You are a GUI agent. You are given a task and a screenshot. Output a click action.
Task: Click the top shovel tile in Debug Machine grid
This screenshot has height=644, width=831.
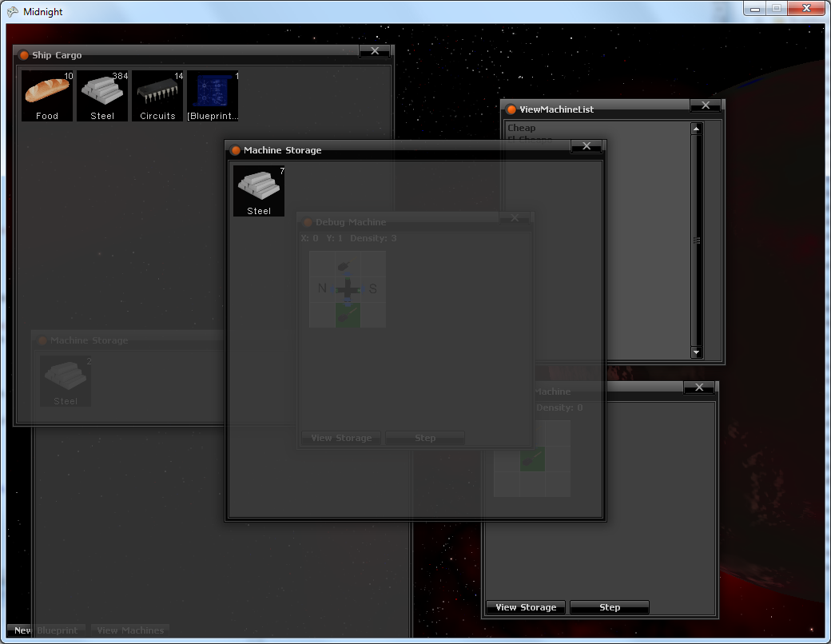[x=348, y=264]
